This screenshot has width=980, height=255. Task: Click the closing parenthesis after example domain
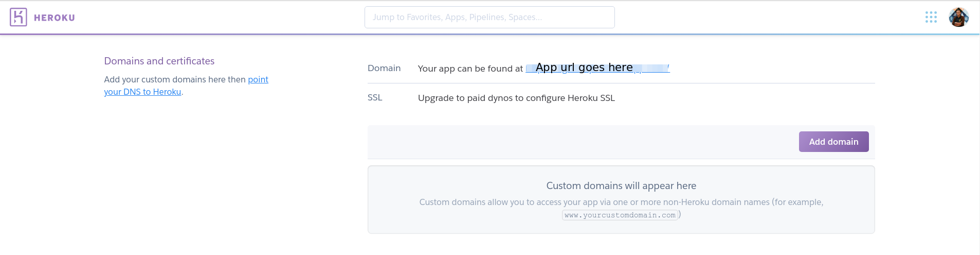click(679, 214)
